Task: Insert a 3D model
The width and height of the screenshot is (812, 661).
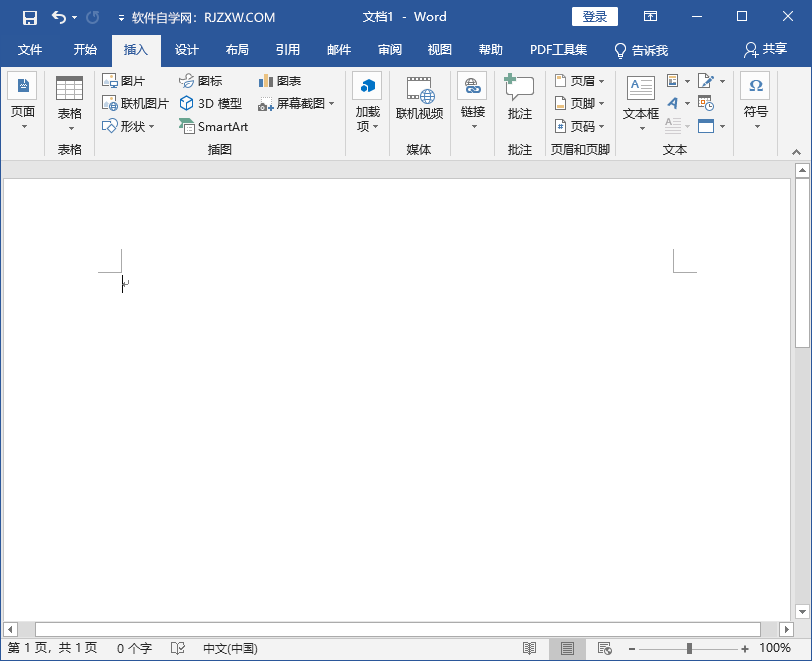Action: coord(209,103)
